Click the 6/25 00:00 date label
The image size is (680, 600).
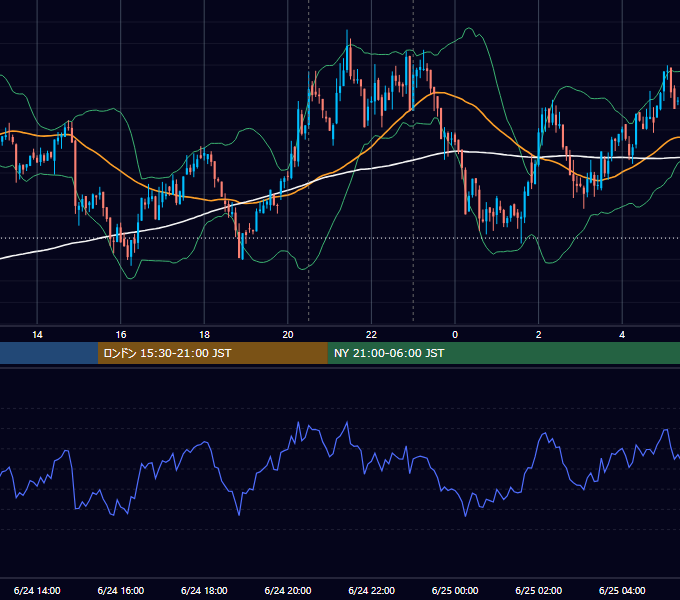pos(455,590)
